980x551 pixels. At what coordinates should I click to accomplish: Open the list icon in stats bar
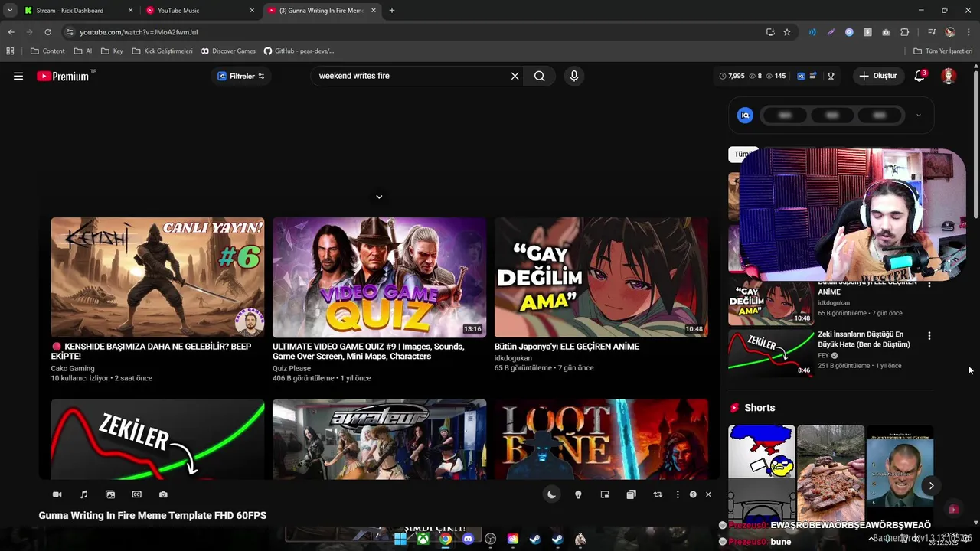(812, 76)
